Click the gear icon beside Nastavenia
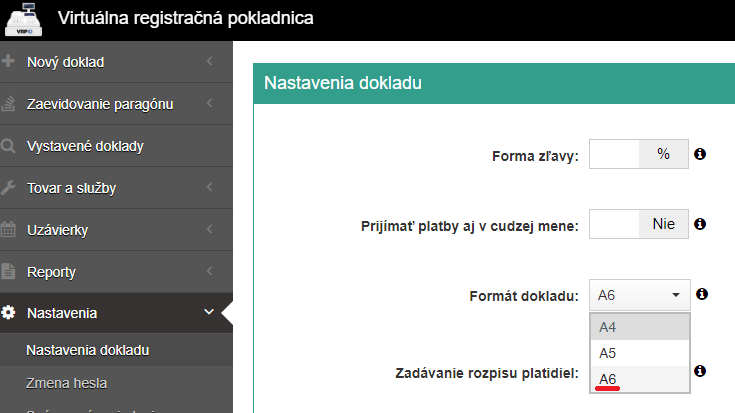 click(9, 313)
